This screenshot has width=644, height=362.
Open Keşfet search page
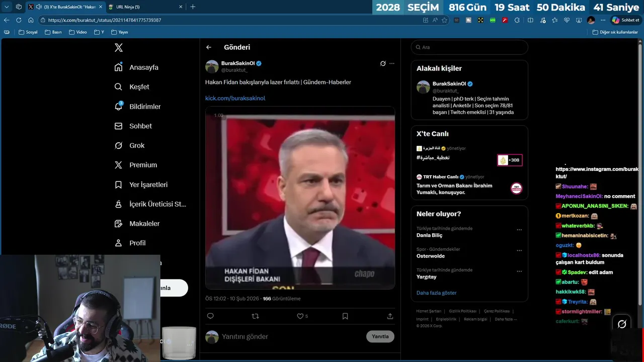tap(132, 87)
